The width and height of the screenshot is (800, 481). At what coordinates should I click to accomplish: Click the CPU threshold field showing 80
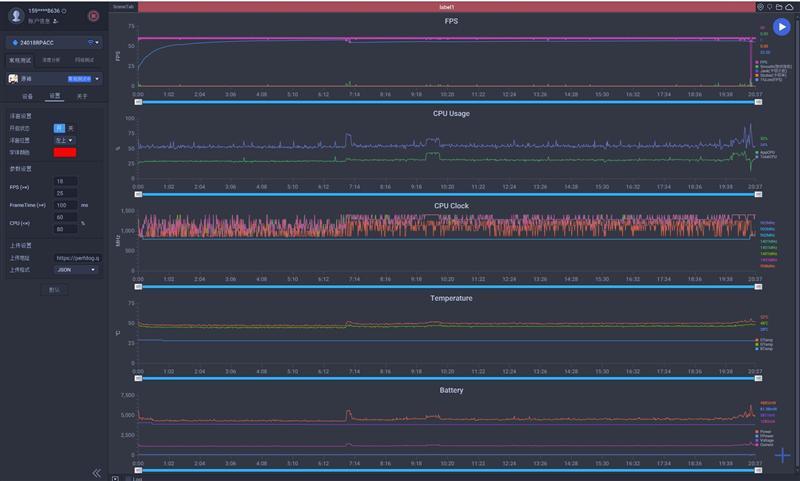[x=65, y=230]
